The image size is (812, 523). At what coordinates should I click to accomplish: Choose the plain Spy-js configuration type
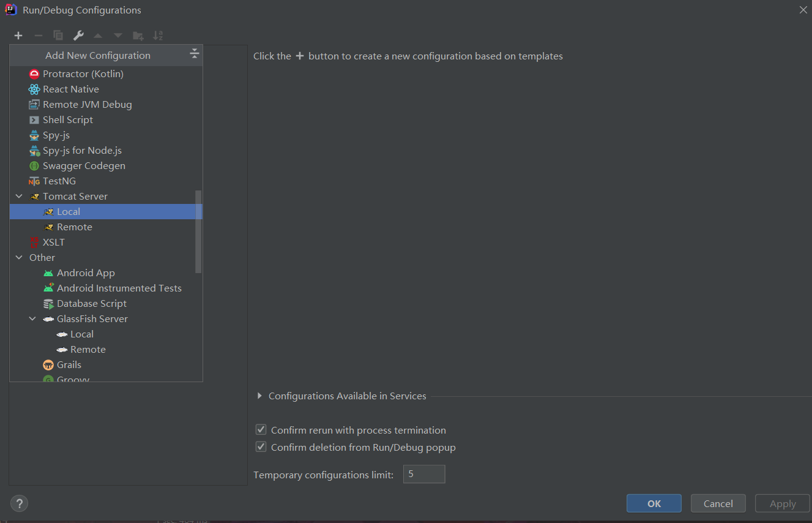tap(106, 135)
